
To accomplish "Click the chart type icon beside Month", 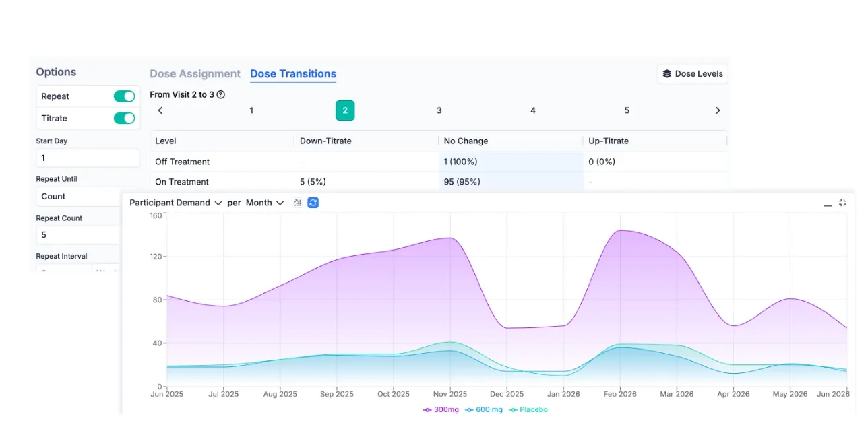I will pyautogui.click(x=297, y=203).
